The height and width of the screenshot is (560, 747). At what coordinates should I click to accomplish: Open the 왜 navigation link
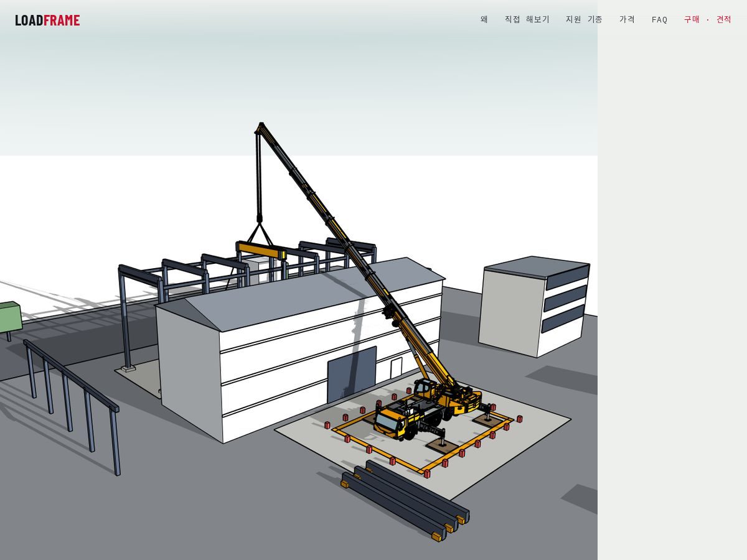pos(484,20)
